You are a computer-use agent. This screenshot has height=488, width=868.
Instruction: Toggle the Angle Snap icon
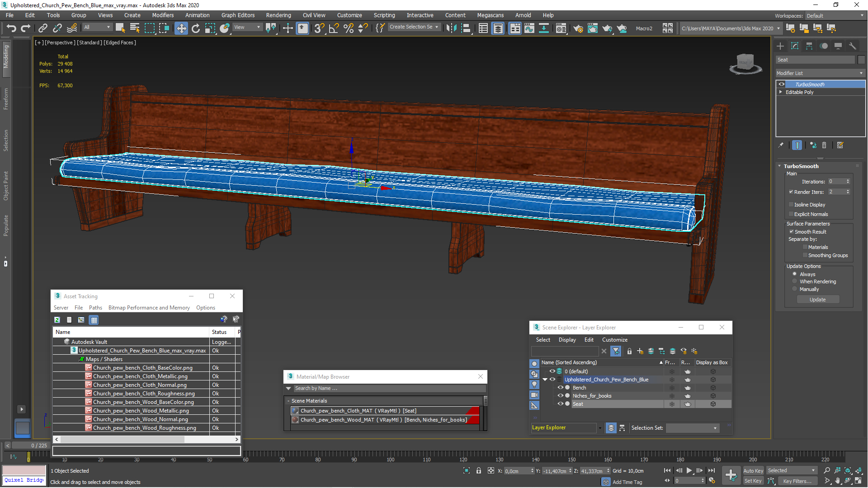click(x=334, y=28)
